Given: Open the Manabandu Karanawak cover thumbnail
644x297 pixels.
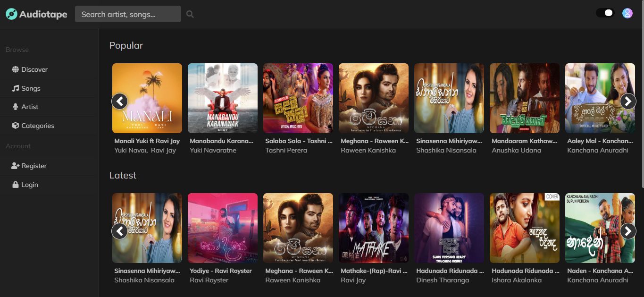Looking at the screenshot, I should (x=223, y=98).
